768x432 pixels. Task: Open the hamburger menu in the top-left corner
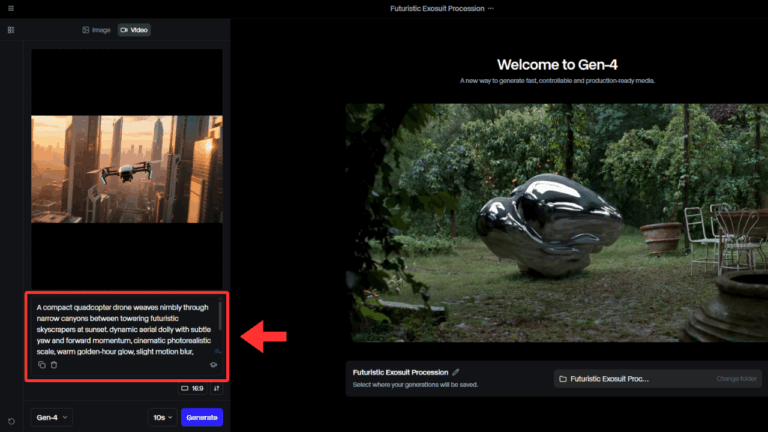[11, 8]
